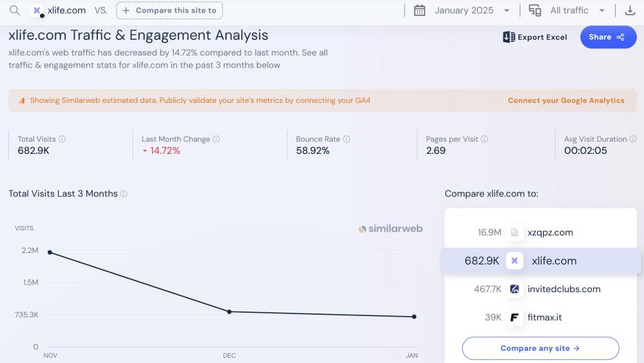Click the Pages per Visit info icon
Image resolution: width=644 pixels, height=363 pixels.
[484, 139]
